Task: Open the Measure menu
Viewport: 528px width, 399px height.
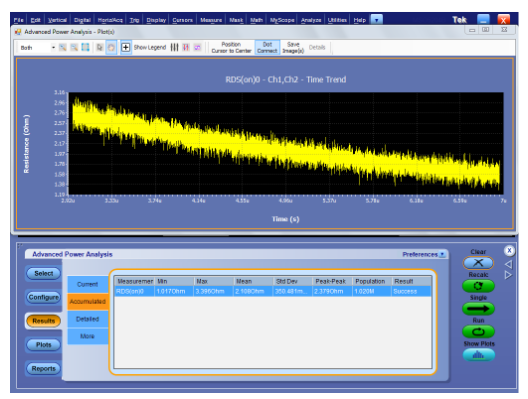Action: pos(211,20)
